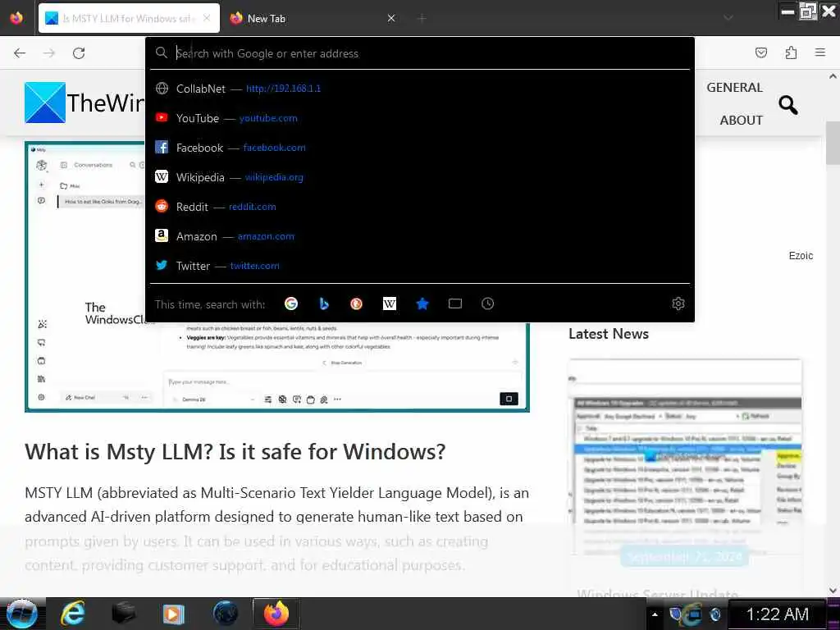Close the MSTY LLM tab
Screen dimensions: 840x630
[x=207, y=18]
